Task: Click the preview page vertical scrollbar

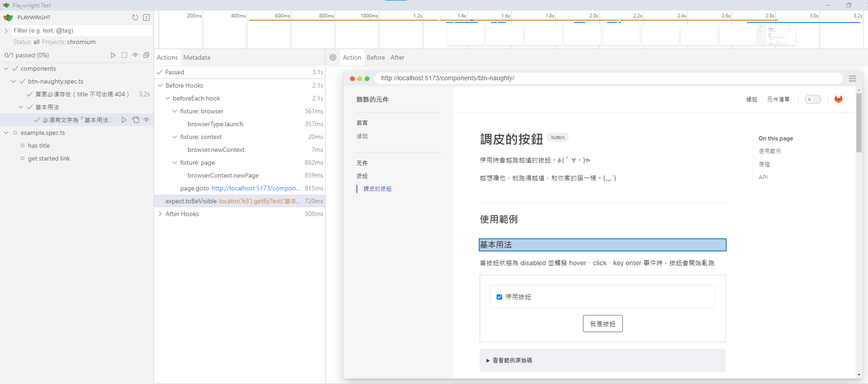Action: click(x=859, y=123)
